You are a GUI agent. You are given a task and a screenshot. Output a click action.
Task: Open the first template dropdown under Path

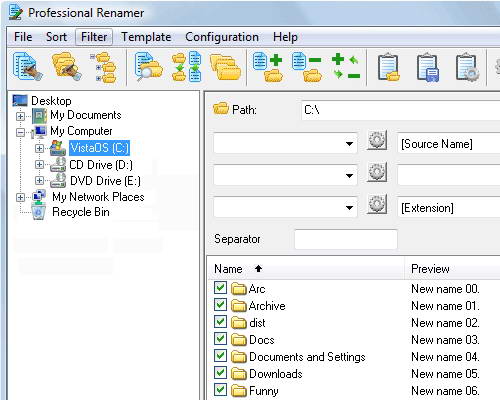pyautogui.click(x=349, y=144)
